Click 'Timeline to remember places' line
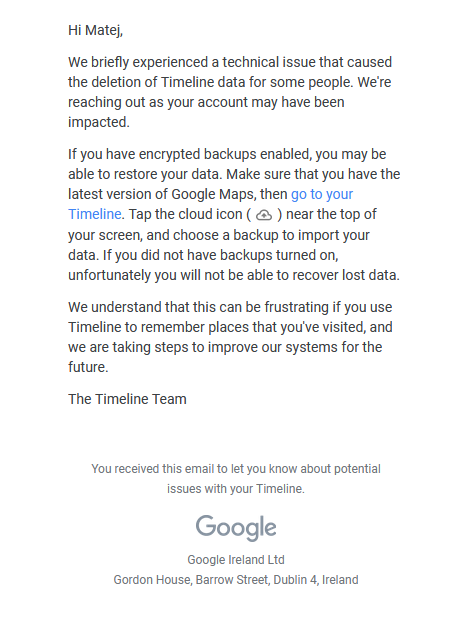This screenshot has width=473, height=617. pos(230,327)
